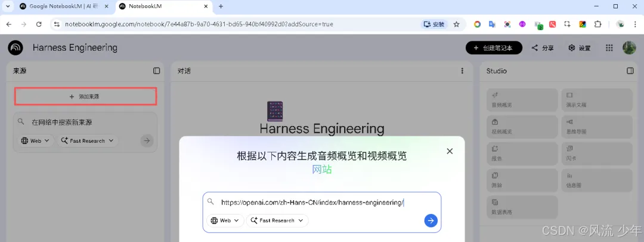Click 安装 install app button in address bar

click(434, 24)
